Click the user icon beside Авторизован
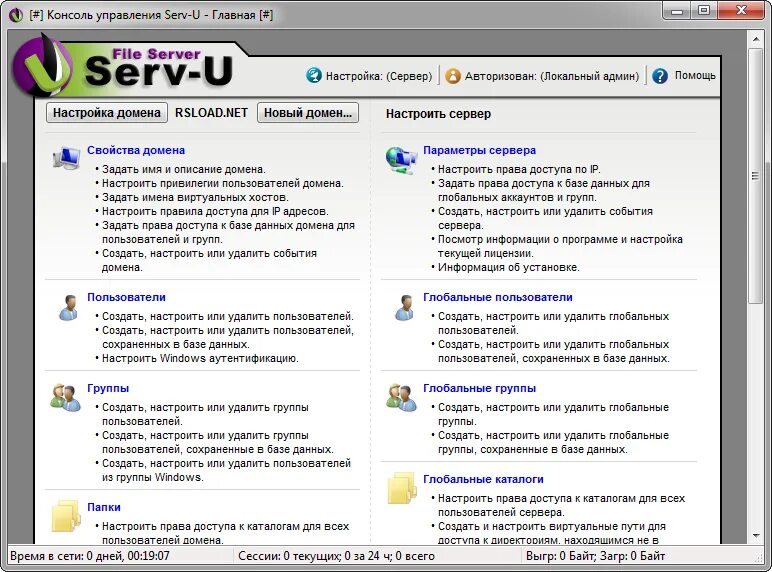 452,76
